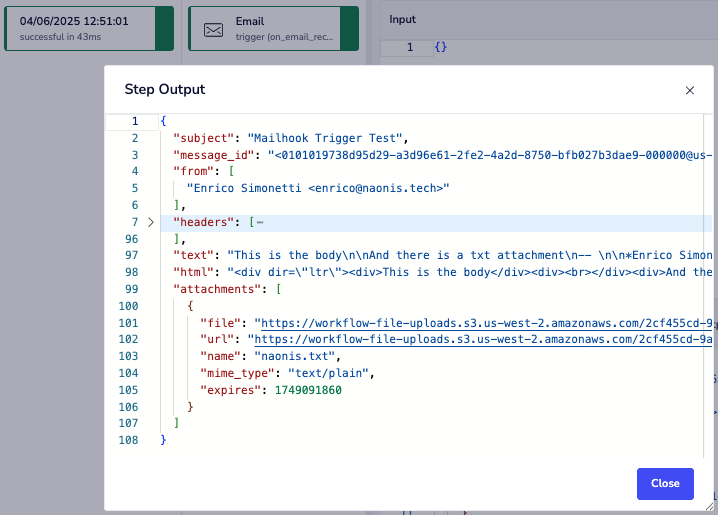Click the message_id value string
718x515 pixels.
coord(490,155)
